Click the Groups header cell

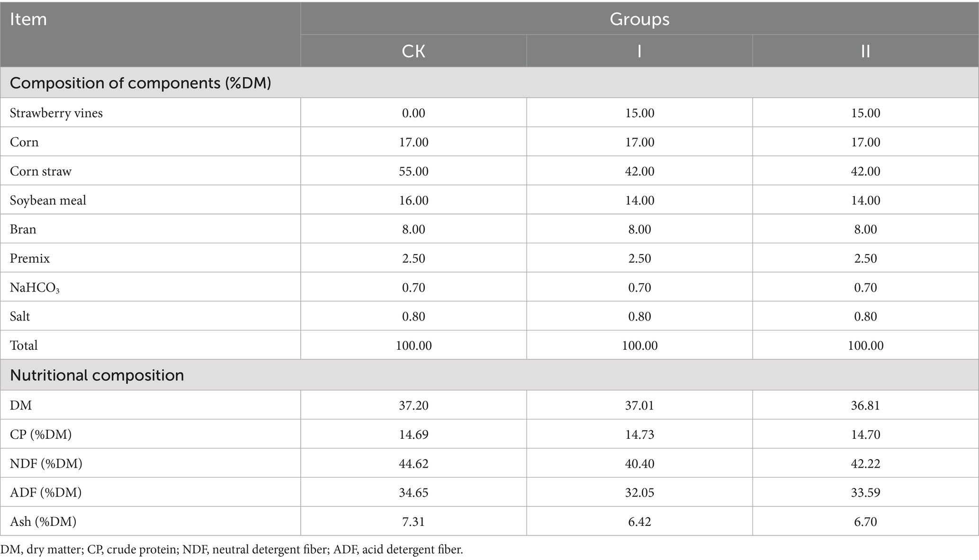click(639, 19)
